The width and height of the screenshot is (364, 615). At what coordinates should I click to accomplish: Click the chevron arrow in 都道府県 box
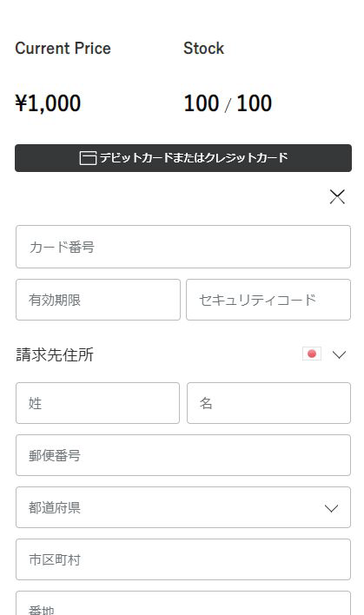pos(332,508)
